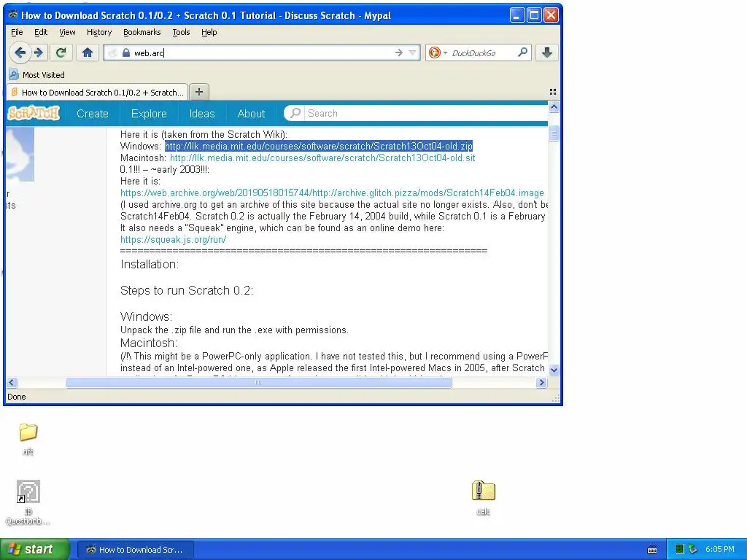The height and width of the screenshot is (560, 747).
Task: Open the squeak.js.org/run link
Action: (174, 239)
